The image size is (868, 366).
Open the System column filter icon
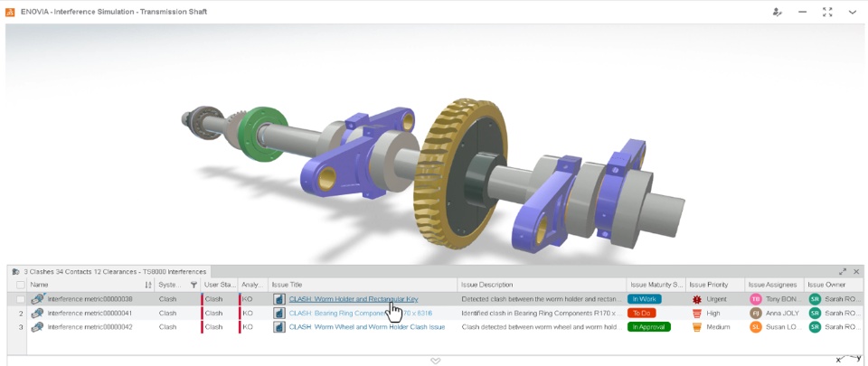(193, 285)
